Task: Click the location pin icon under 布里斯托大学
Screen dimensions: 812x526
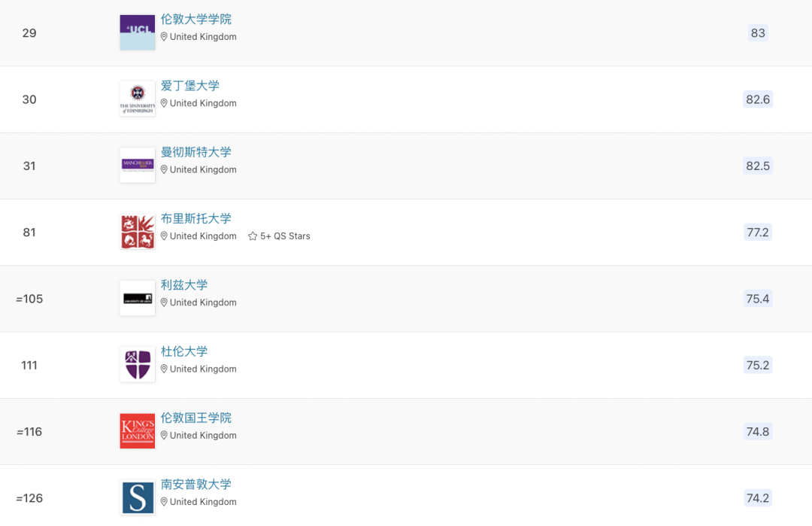Action: tap(164, 236)
